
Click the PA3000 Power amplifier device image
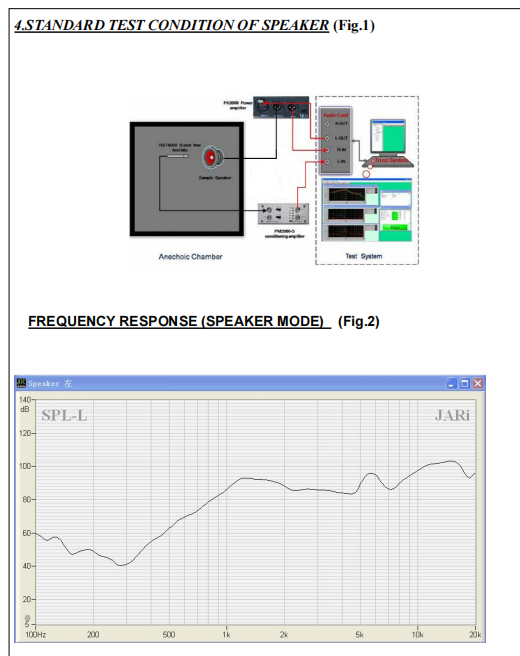[x=281, y=108]
